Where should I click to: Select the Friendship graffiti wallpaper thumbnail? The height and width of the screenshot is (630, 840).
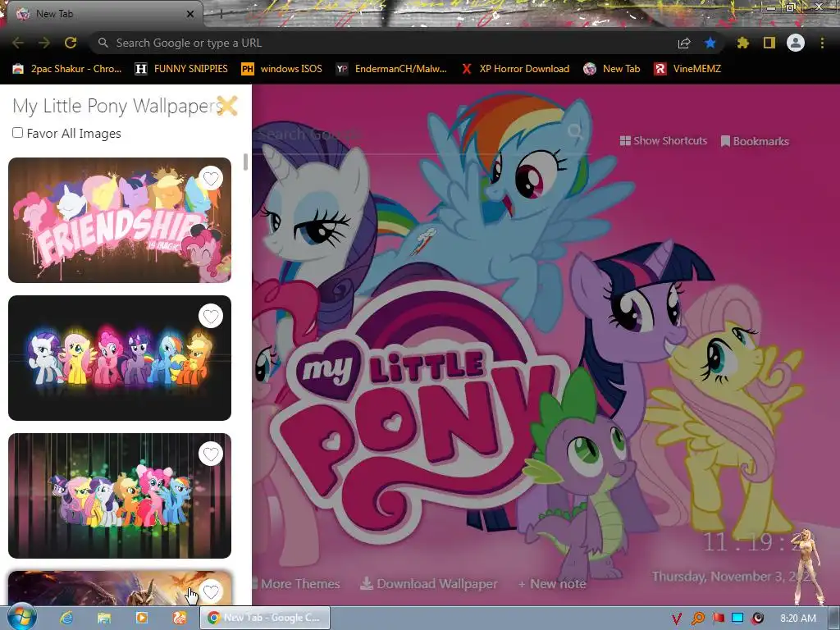tap(120, 220)
